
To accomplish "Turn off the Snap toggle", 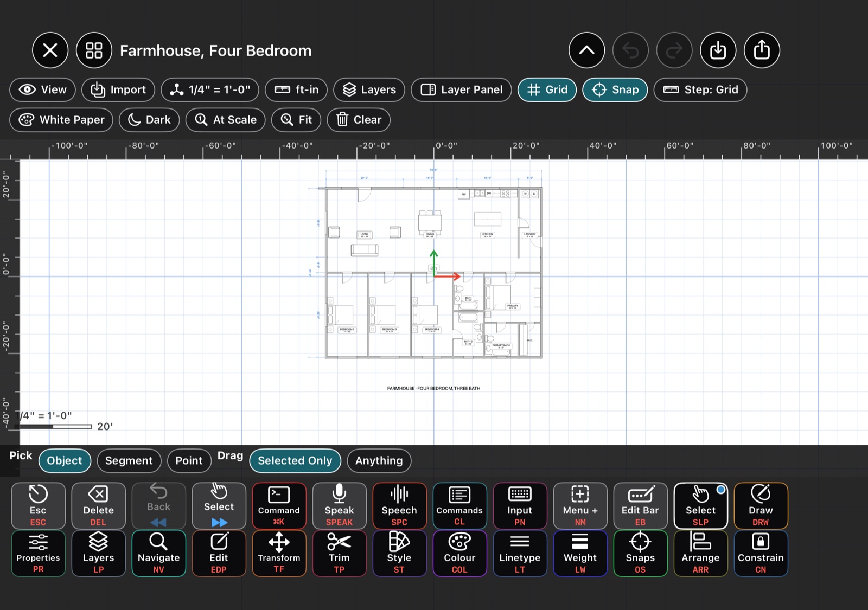I will 615,89.
